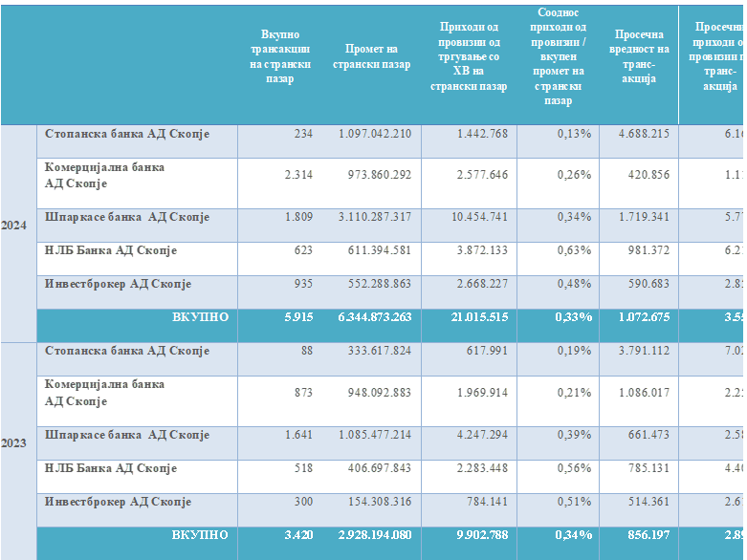Click the 2023 year label cell
The width and height of the screenshot is (747, 560).
click(x=17, y=443)
